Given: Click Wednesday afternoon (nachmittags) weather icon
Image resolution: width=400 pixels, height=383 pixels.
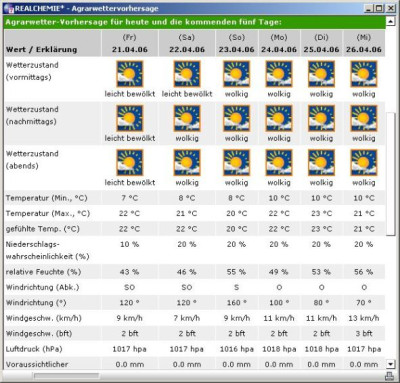Looking at the screenshot, I should pyautogui.click(x=364, y=118).
